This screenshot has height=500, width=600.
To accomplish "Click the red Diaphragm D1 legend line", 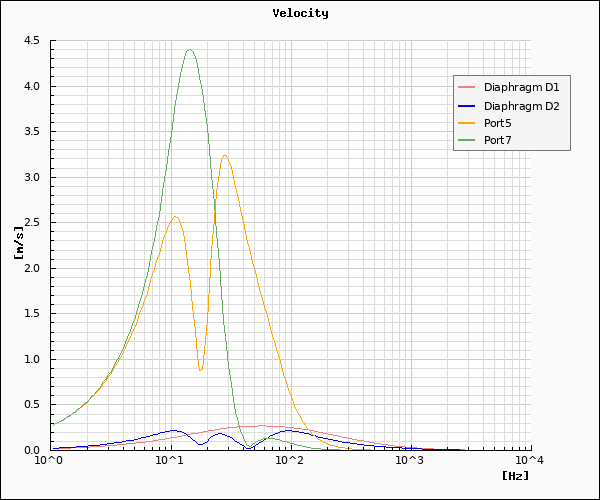I will (468, 88).
